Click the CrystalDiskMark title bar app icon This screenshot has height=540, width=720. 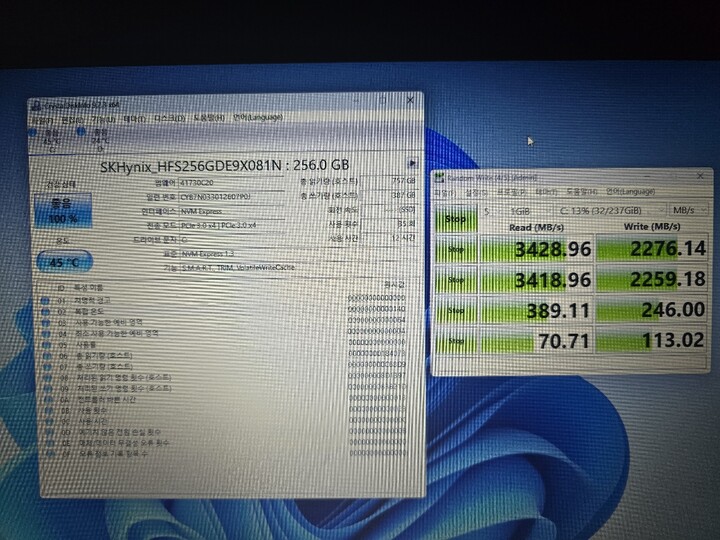click(439, 178)
